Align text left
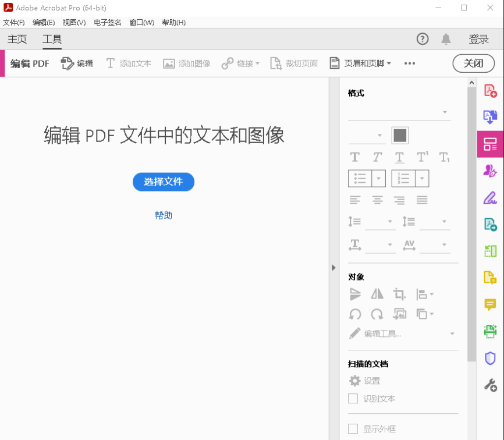Screen dimensions: 504x440 [355, 200]
